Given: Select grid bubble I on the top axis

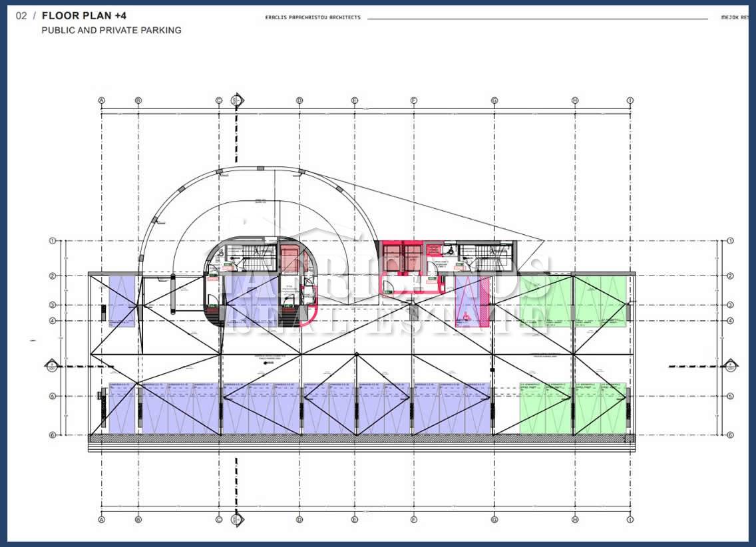Looking at the screenshot, I should (630, 100).
